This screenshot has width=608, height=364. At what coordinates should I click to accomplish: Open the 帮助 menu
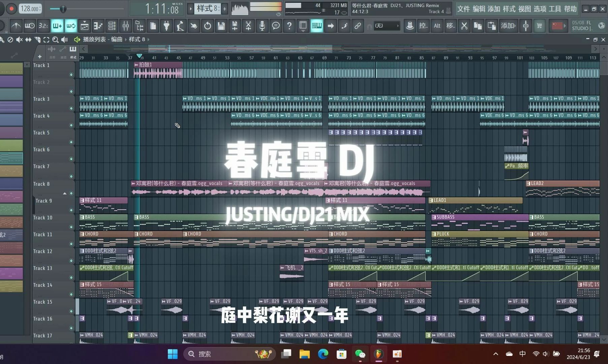click(570, 9)
